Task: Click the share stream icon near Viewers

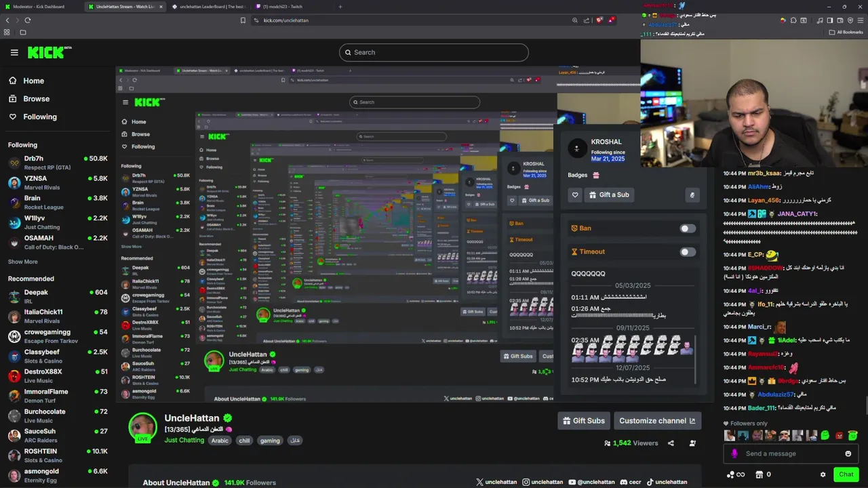Action: (x=671, y=443)
